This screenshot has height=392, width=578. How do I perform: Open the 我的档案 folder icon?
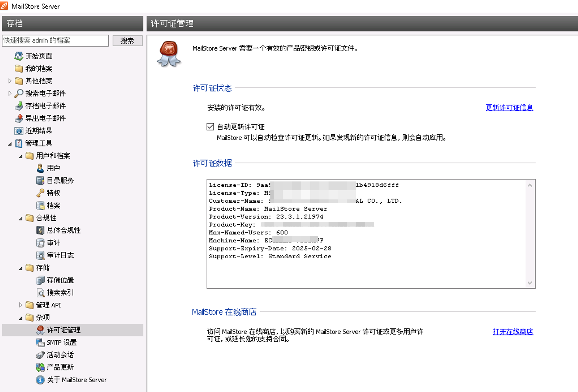[19, 68]
